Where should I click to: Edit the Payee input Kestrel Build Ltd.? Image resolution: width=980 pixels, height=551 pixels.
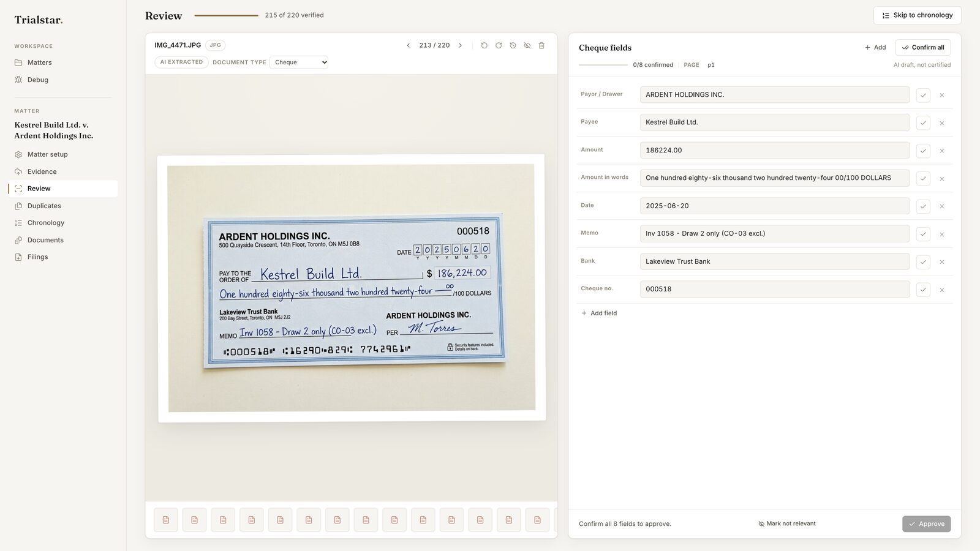[x=775, y=122]
